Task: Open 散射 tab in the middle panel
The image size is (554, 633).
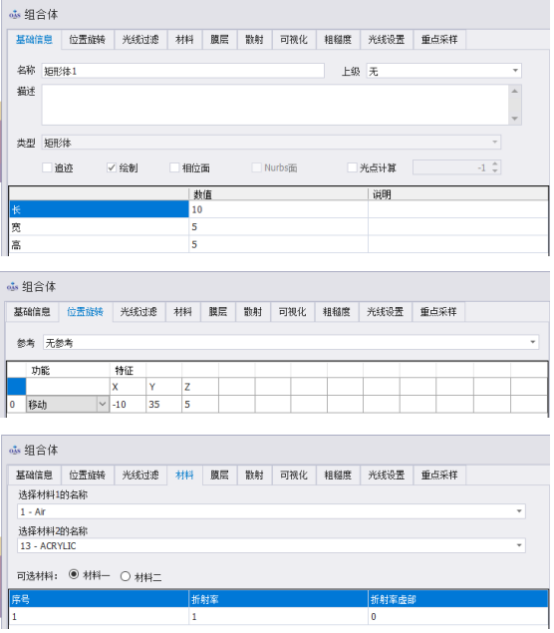Action: [x=253, y=312]
